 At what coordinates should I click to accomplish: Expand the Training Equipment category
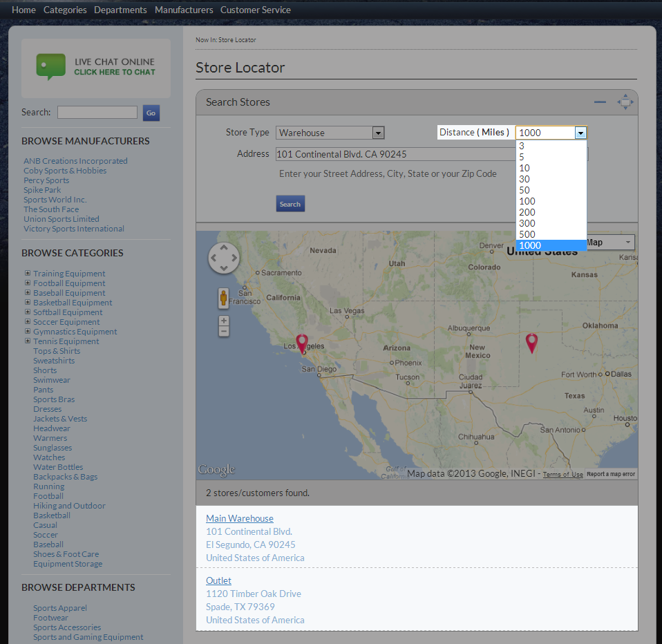28,273
